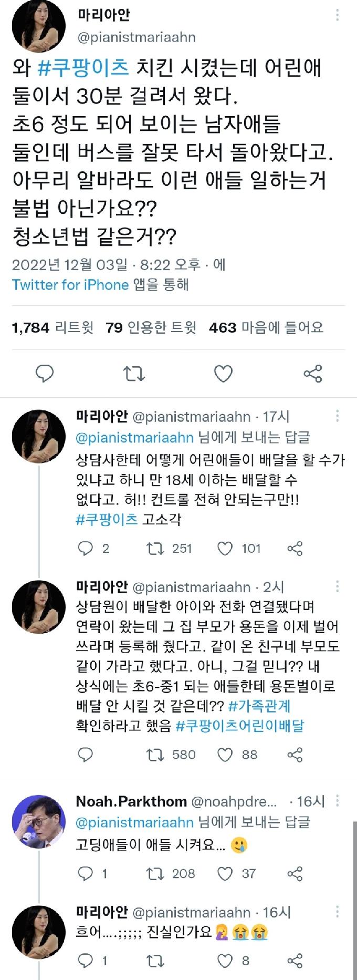Reply to Noah.Parkthom's comment
The height and width of the screenshot is (980, 357).
tap(85, 873)
